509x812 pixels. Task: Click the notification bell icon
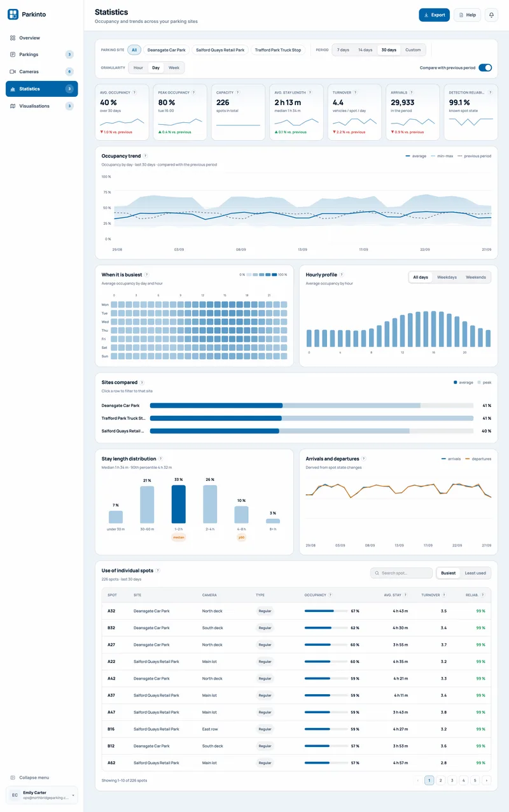pos(491,15)
